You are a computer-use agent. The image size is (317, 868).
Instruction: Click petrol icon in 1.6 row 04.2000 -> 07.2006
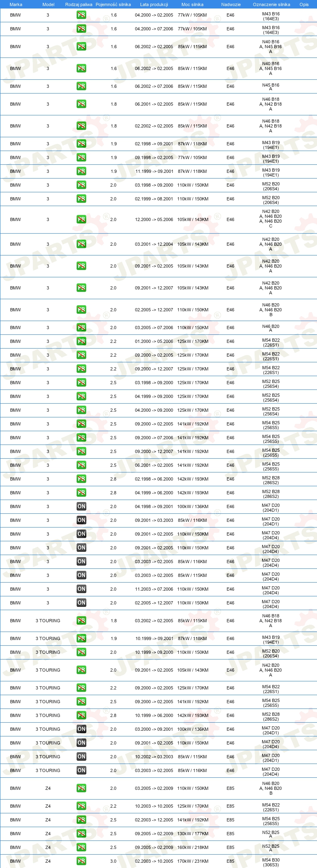point(81,29)
